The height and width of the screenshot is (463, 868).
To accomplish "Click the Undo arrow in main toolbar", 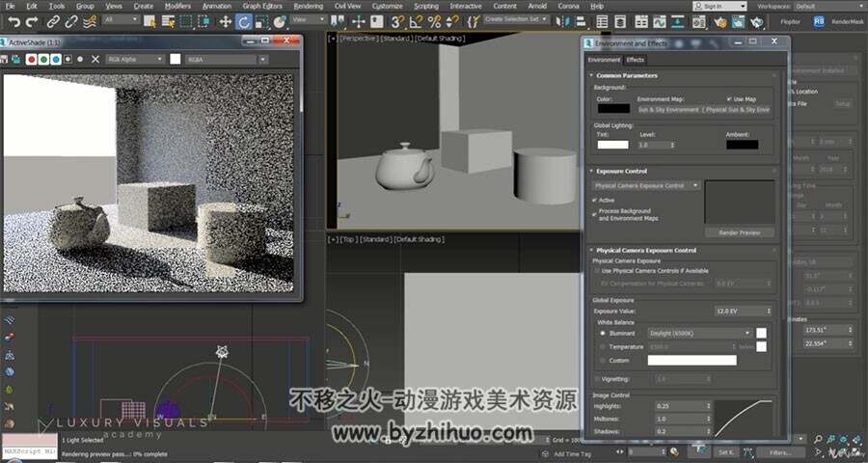I will pos(14,21).
